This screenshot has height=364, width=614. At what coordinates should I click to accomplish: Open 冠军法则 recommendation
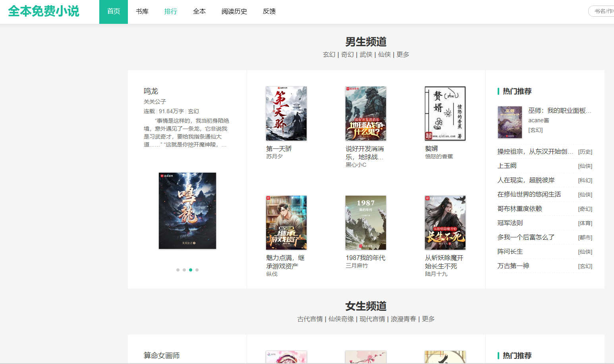coord(510,223)
